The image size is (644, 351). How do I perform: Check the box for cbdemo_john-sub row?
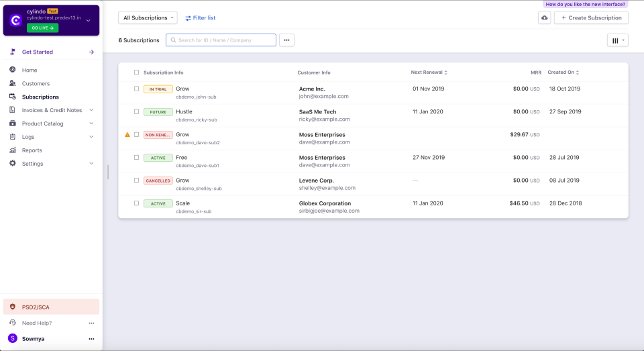click(x=137, y=89)
